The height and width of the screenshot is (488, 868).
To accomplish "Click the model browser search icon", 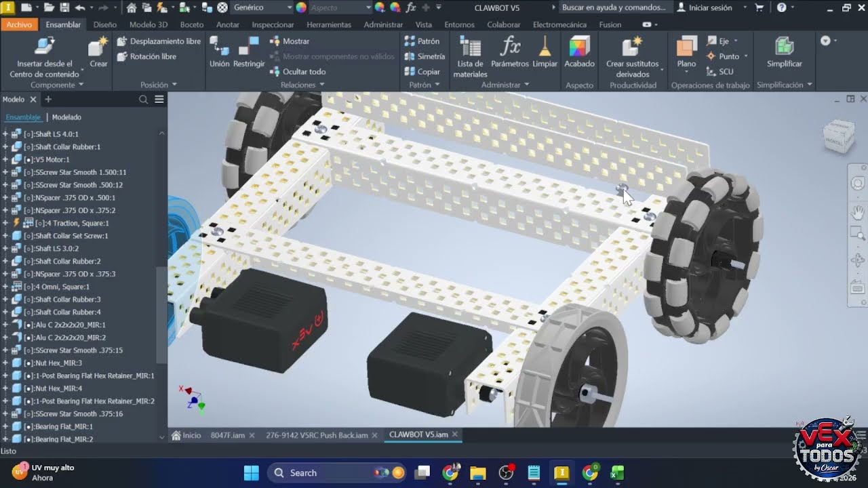I will [x=143, y=100].
